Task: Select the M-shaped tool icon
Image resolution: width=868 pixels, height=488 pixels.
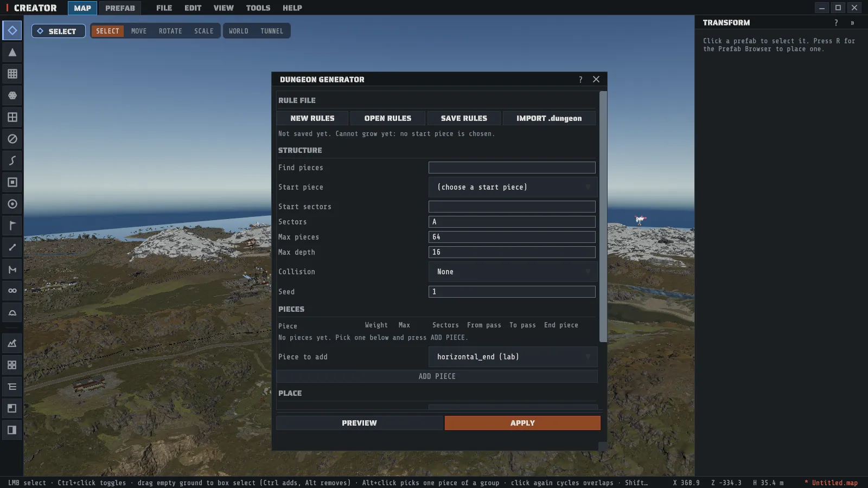Action: click(x=12, y=269)
